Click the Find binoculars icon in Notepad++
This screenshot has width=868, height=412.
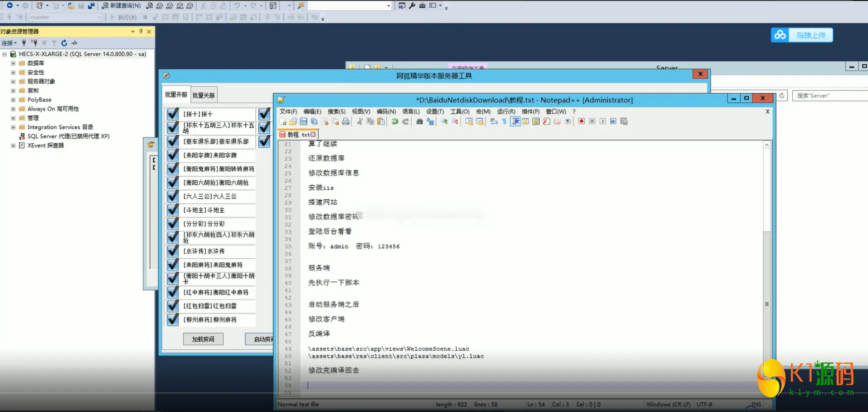tap(420, 122)
